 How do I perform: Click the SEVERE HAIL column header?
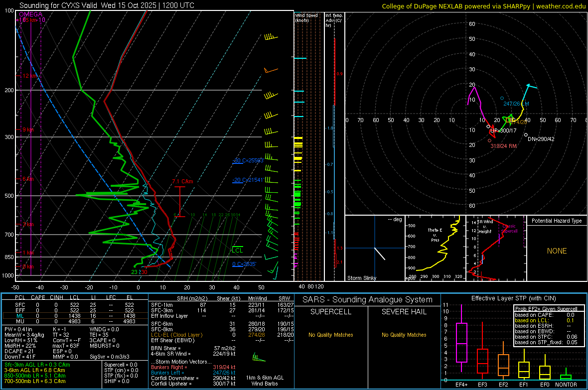(x=404, y=312)
